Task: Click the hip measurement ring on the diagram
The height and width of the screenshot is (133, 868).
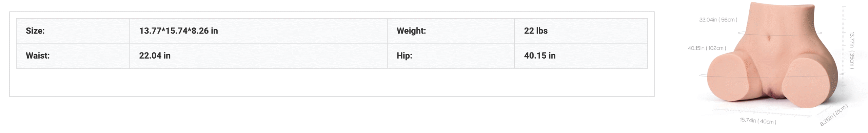Action: [x=771, y=75]
